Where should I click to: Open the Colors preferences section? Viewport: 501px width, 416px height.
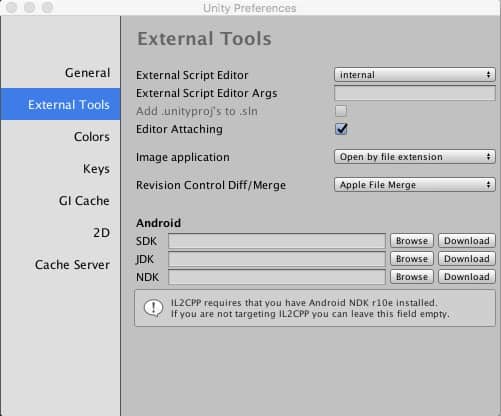[92, 137]
